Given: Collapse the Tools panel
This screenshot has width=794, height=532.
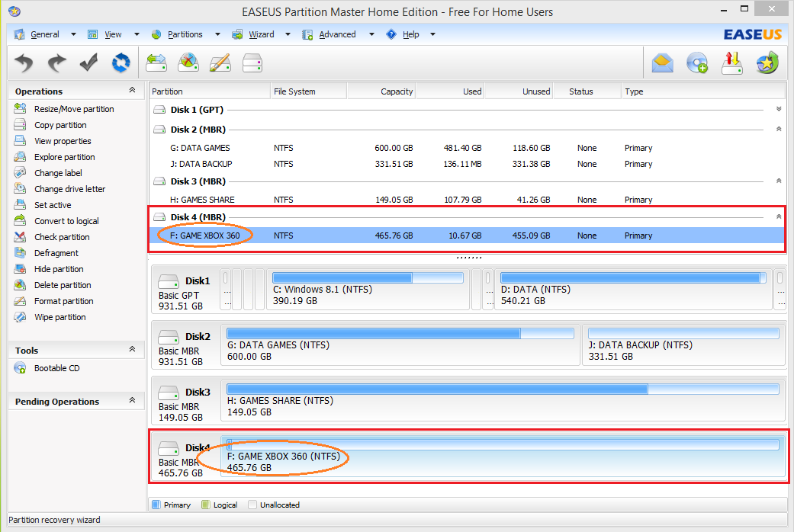Looking at the screenshot, I should 132,349.
